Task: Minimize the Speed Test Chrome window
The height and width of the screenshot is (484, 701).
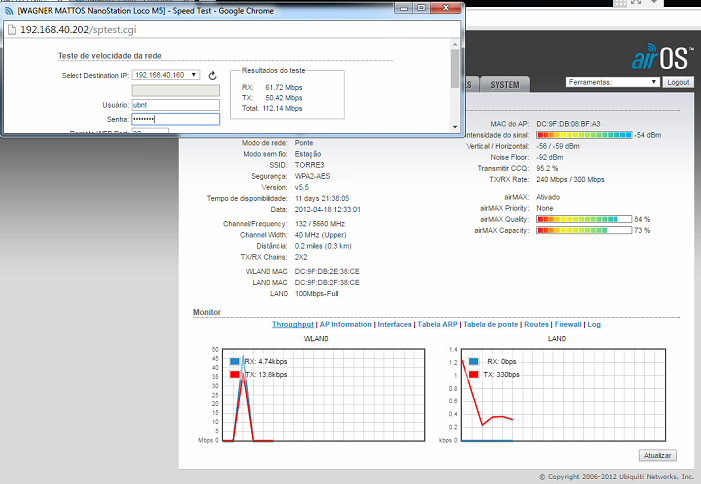Action: coord(404,7)
